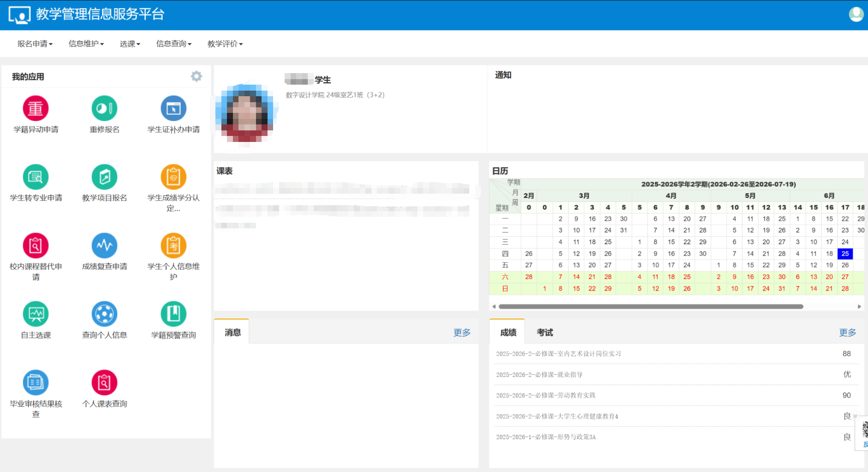Open 学生个人信息维护 icon
The image size is (868, 472).
(x=173, y=245)
